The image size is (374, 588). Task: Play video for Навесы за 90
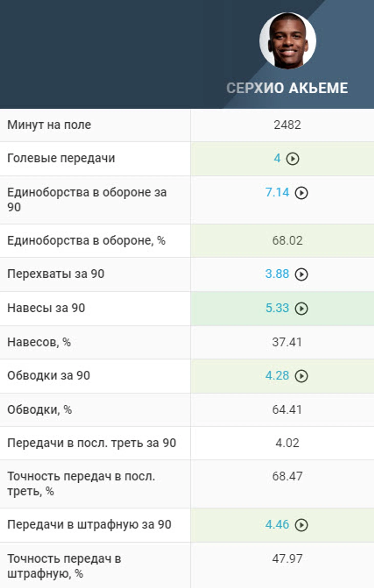click(x=301, y=308)
